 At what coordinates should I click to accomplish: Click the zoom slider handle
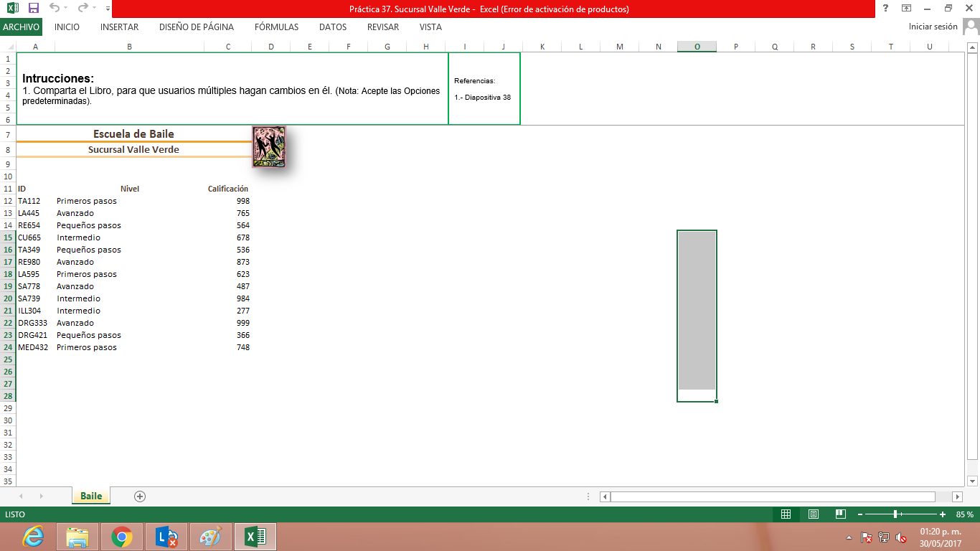point(895,514)
